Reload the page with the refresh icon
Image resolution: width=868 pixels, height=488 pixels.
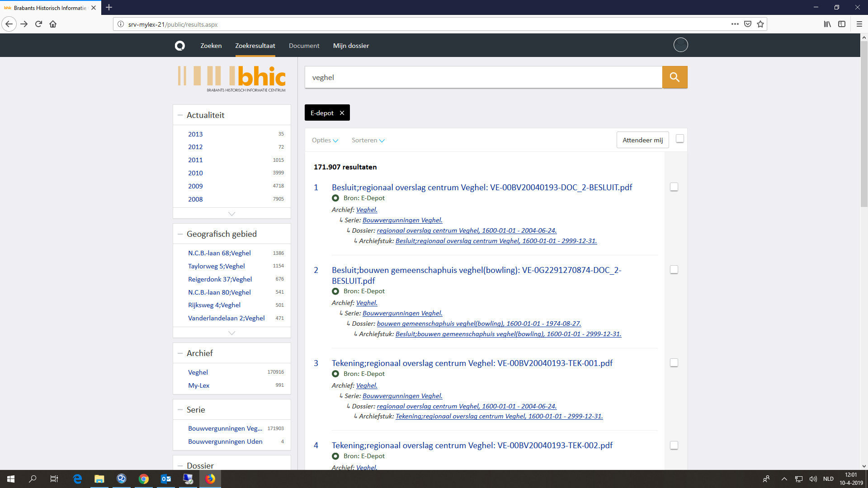point(38,24)
